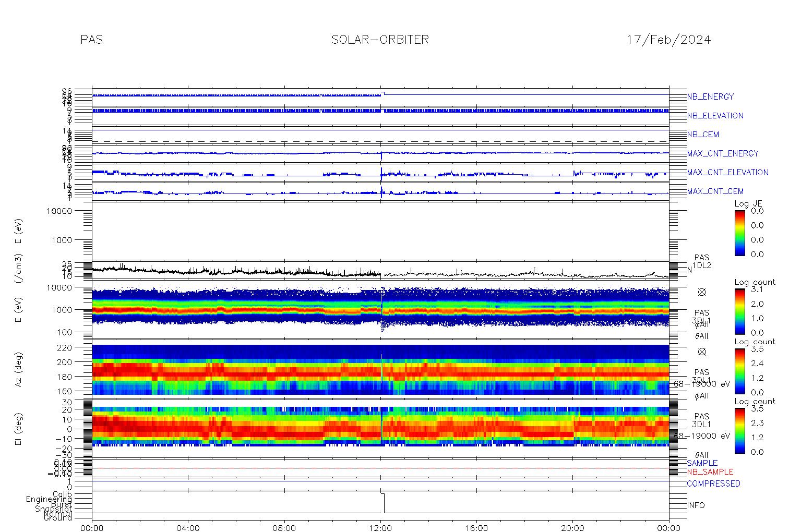Click the NB_ELEVATION panel label

pos(715,116)
